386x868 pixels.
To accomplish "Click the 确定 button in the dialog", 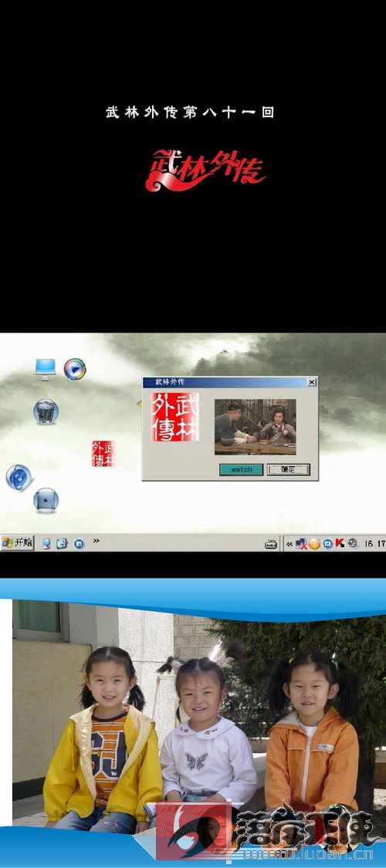I will pos(289,469).
